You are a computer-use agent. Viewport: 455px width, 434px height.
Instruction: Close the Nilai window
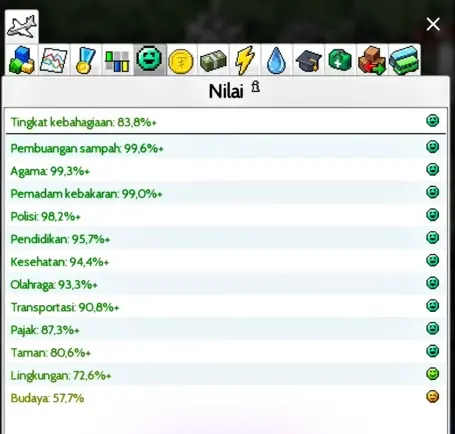433,24
